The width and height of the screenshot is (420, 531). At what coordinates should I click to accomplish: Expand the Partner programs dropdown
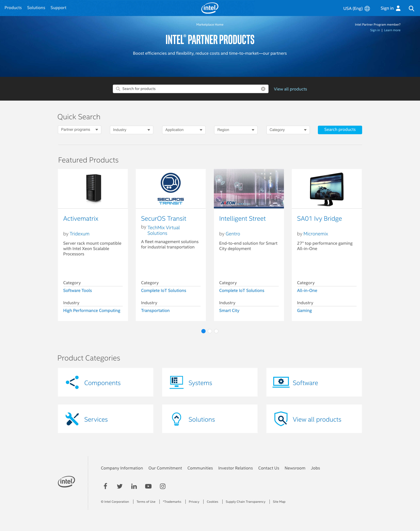pyautogui.click(x=80, y=130)
